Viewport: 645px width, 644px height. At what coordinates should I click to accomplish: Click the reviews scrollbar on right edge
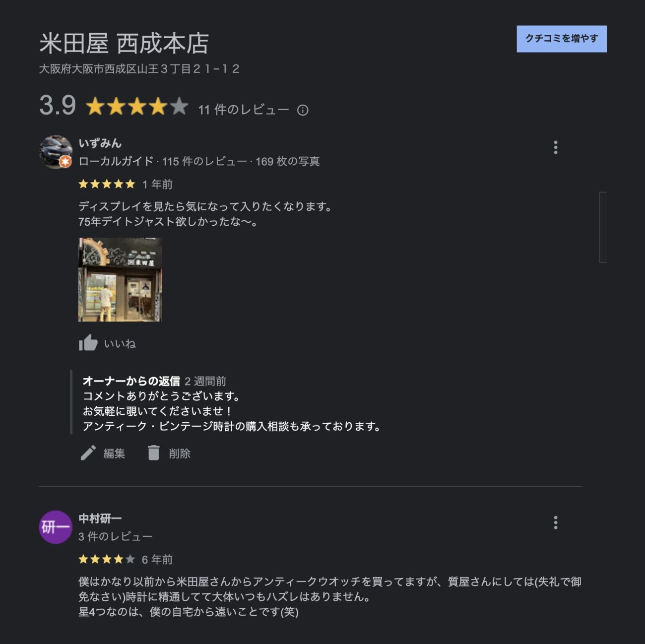[603, 227]
